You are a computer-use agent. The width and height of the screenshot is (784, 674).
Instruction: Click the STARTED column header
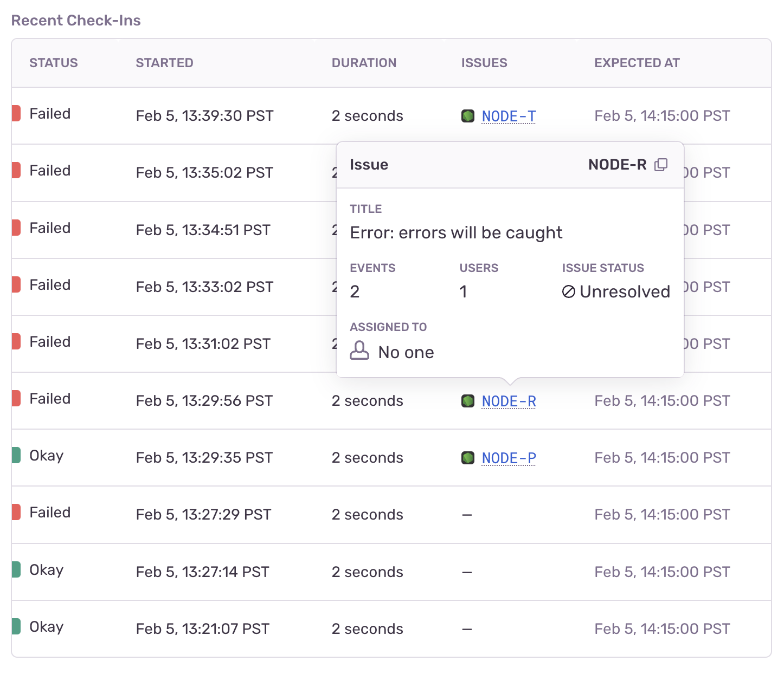pyautogui.click(x=164, y=63)
